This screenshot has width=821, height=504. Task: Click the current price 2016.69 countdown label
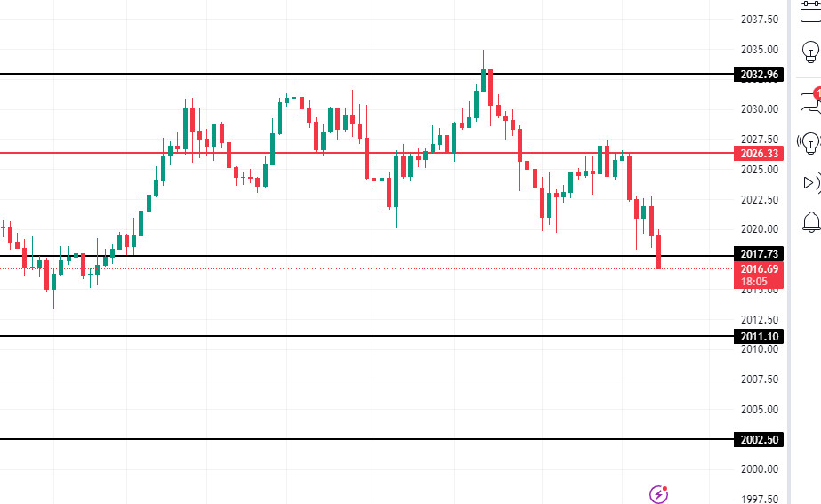(x=759, y=275)
